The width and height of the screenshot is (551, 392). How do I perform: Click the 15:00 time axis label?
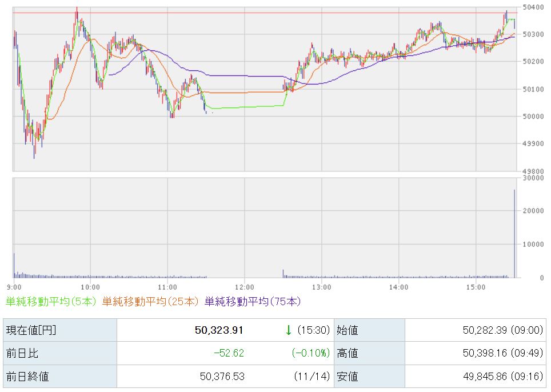(x=476, y=286)
